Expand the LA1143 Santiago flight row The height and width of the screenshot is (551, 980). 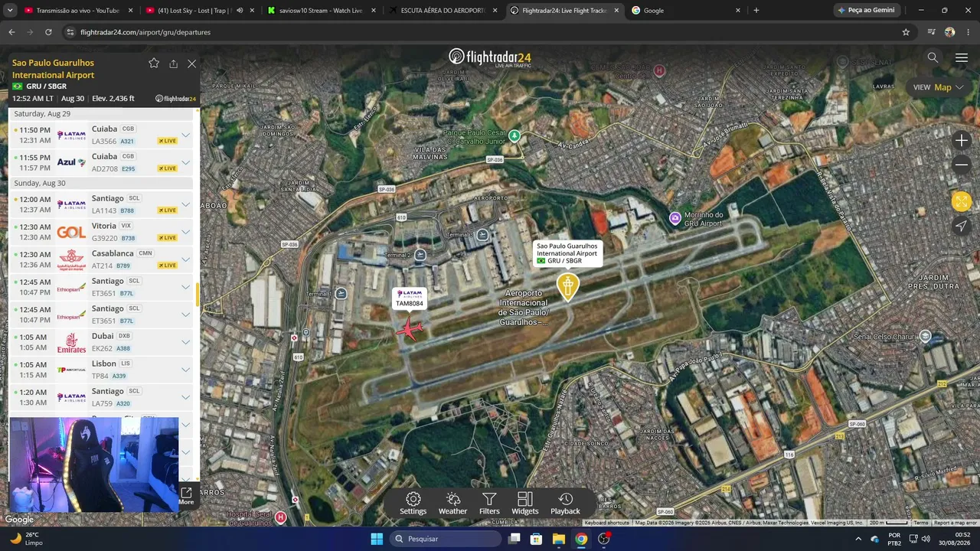tap(185, 204)
